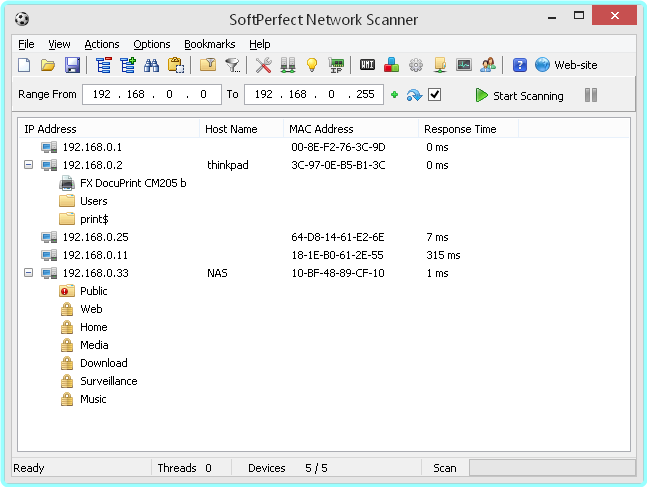Click the last octet of Range From
This screenshot has height=487, width=647.
pyautogui.click(x=204, y=95)
